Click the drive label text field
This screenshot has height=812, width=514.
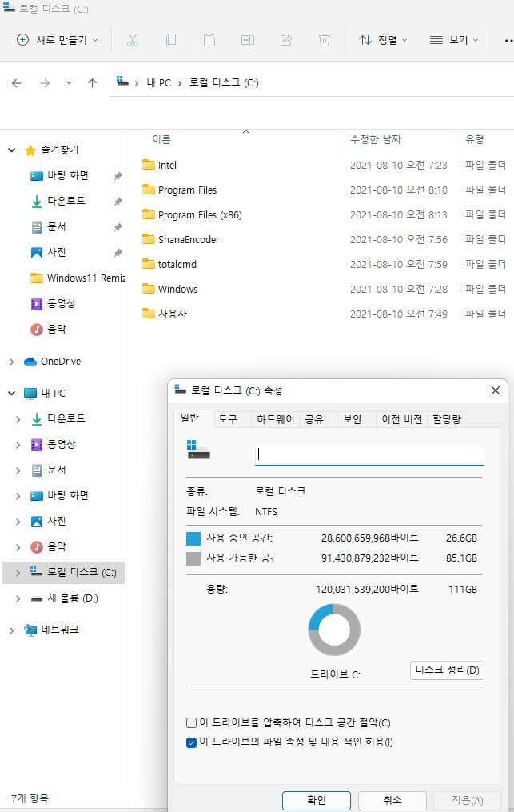click(x=369, y=455)
